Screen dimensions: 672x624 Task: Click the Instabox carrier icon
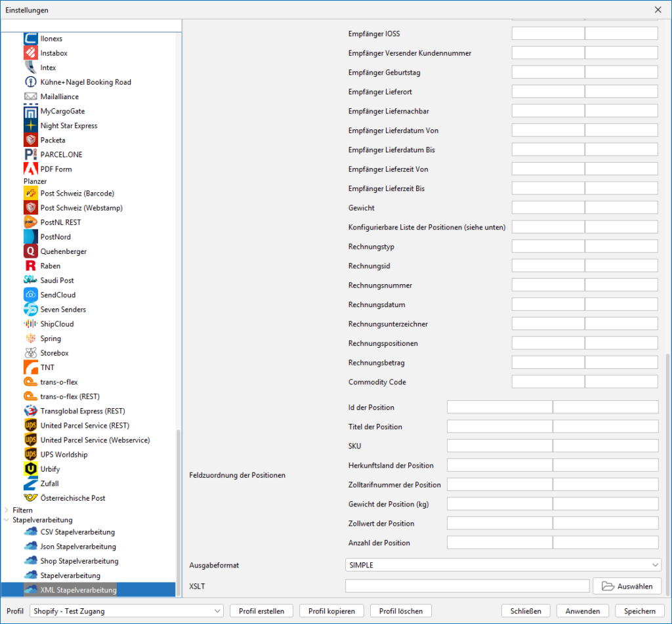30,53
